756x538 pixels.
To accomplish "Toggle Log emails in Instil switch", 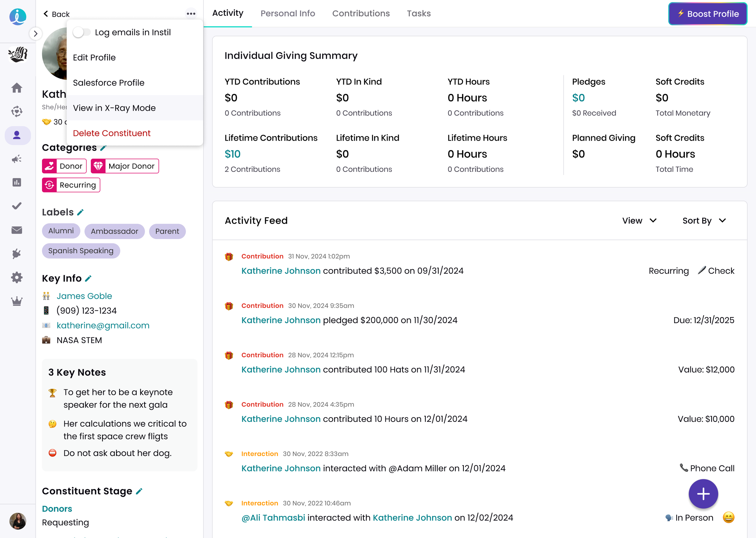I will [81, 32].
